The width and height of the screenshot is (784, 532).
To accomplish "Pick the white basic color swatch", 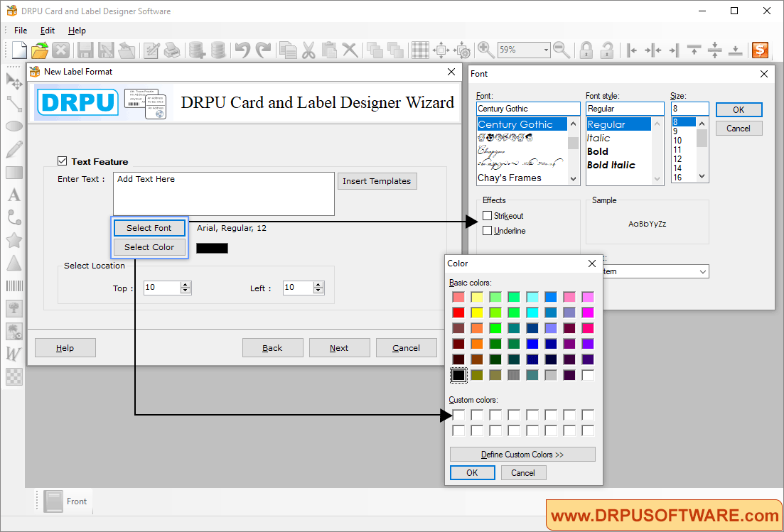I will [588, 374].
